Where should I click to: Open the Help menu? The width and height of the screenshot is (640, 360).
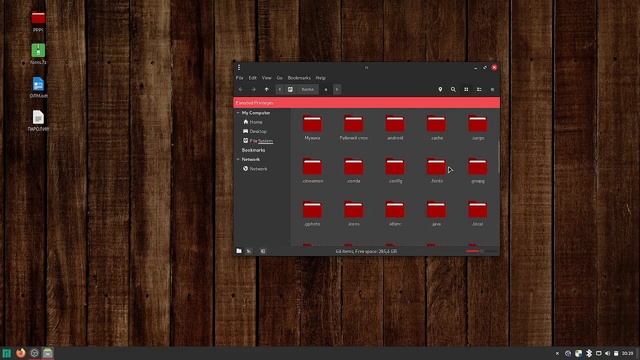click(320, 78)
